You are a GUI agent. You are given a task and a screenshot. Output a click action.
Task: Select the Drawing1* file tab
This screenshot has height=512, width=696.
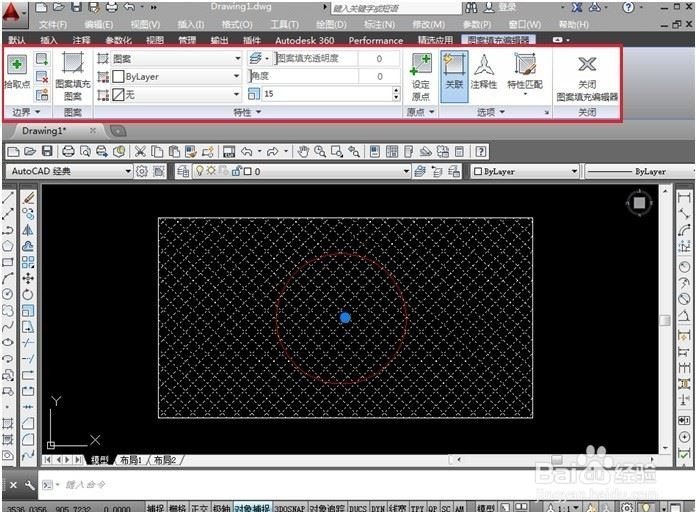[44, 131]
